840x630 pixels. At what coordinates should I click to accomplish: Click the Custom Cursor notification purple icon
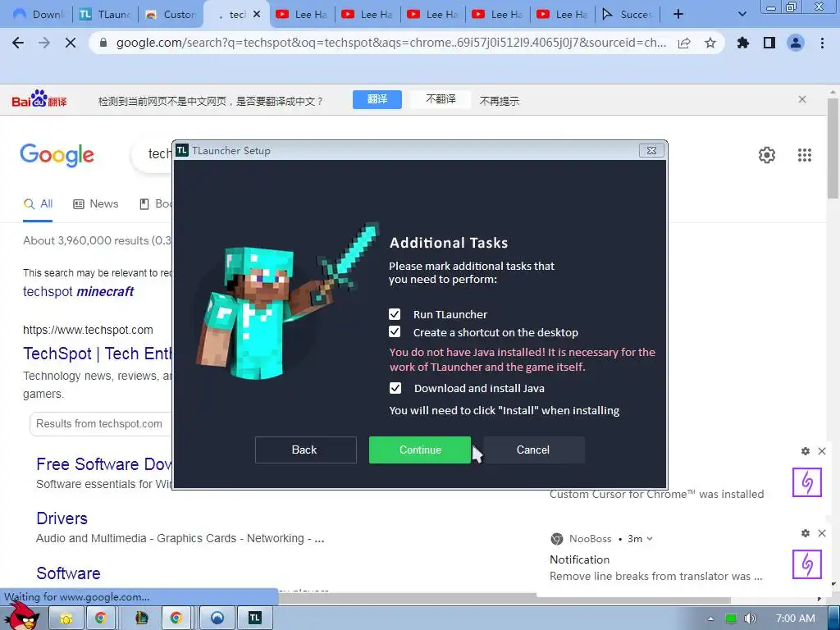(x=807, y=482)
